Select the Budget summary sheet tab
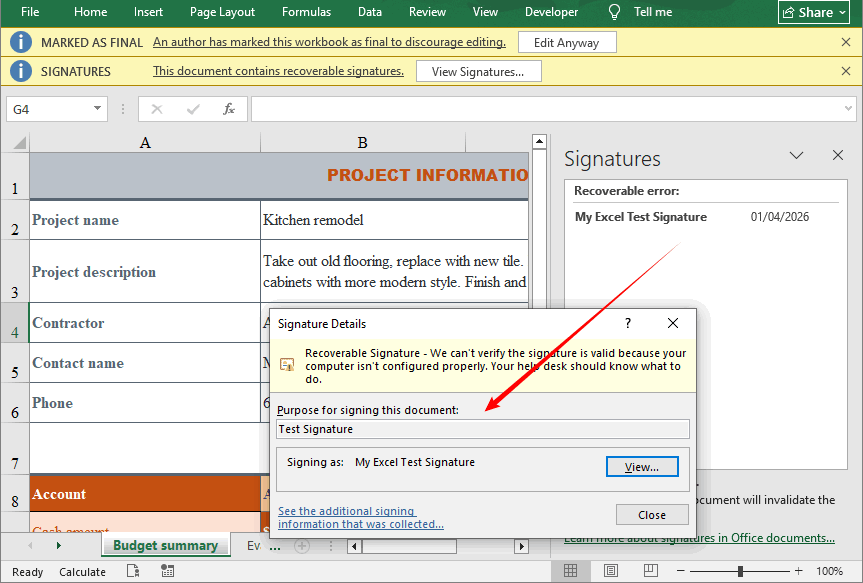 165,545
